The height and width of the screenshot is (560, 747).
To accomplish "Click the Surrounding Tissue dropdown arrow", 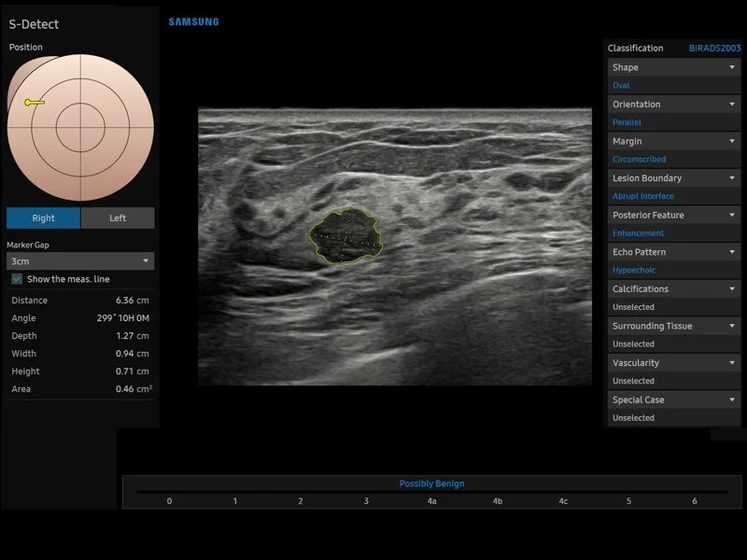I will point(732,327).
